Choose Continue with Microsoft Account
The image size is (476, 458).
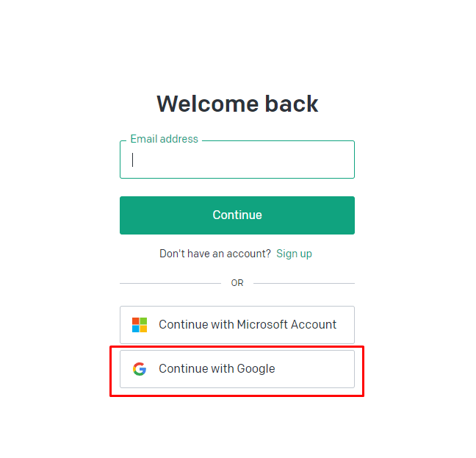tap(237, 325)
